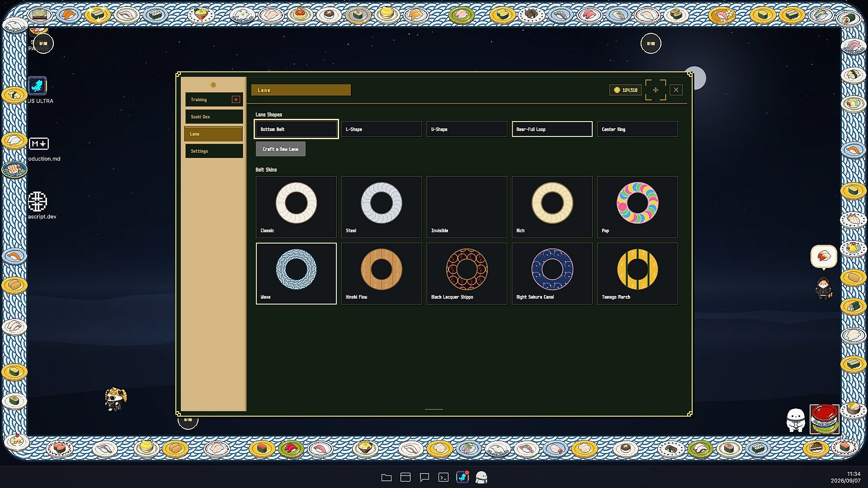Open the blue squid app taskbar icon
This screenshot has width=868, height=488.
(462, 477)
